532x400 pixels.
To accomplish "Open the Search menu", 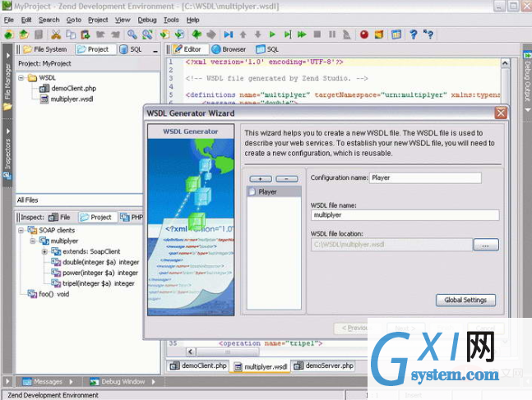I will 49,20.
